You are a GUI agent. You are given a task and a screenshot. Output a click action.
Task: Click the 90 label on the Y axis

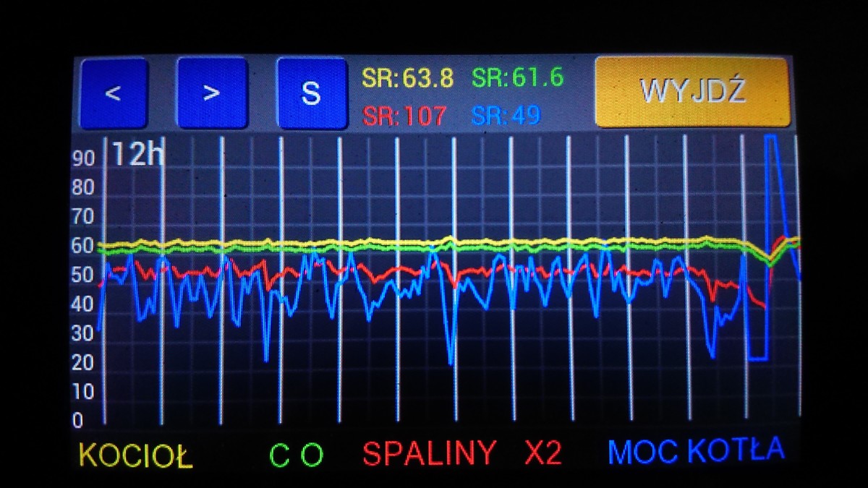[85, 160]
